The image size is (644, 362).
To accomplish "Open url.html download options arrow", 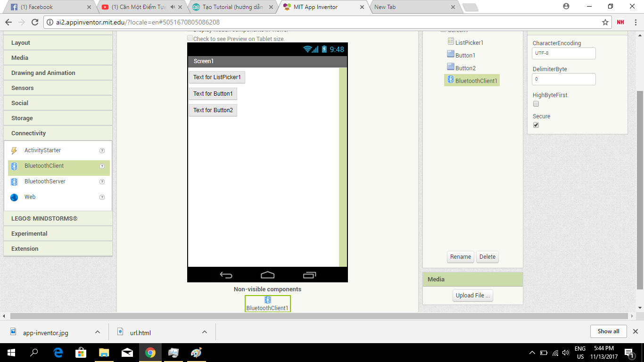I will [x=205, y=332].
